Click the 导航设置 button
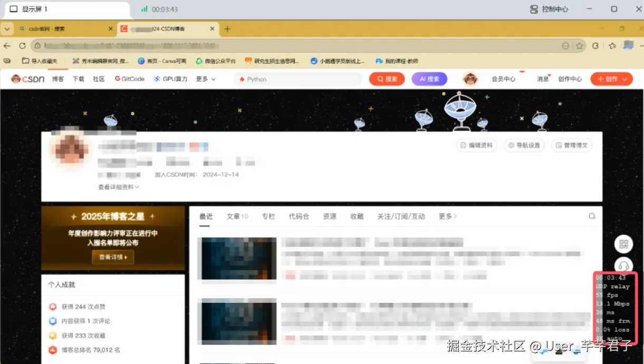The image size is (644, 364). point(524,145)
